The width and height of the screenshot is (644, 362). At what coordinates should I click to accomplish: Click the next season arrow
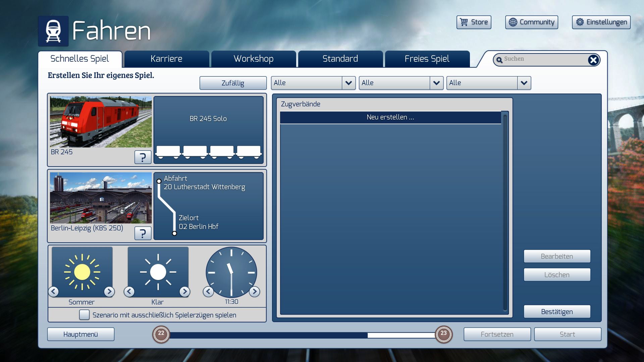(x=109, y=292)
